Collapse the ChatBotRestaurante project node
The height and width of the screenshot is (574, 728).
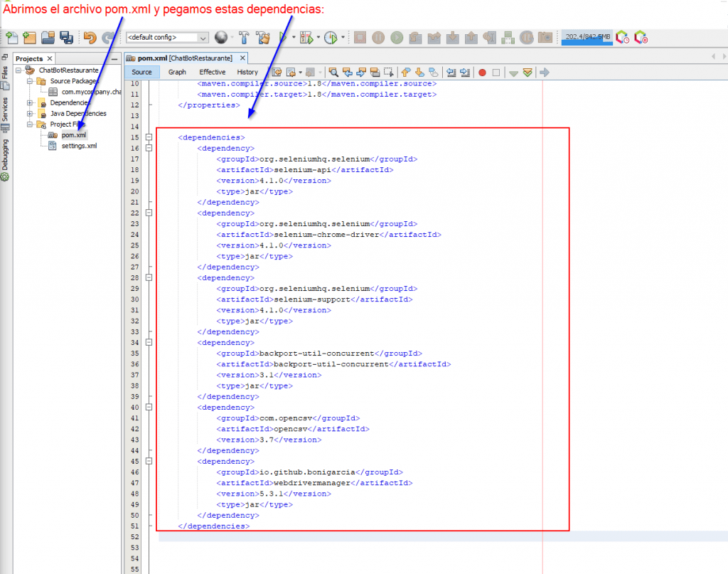click(18, 70)
